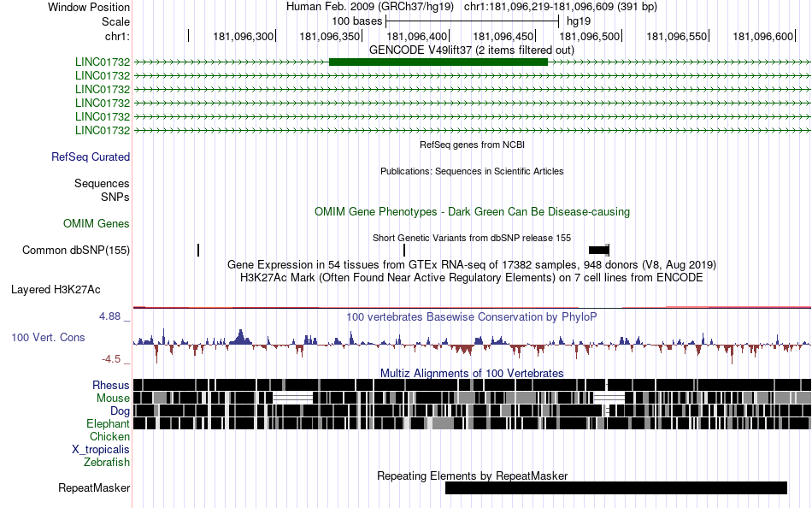812x508 pixels.
Task: Click the Scale label
Action: [116, 21]
